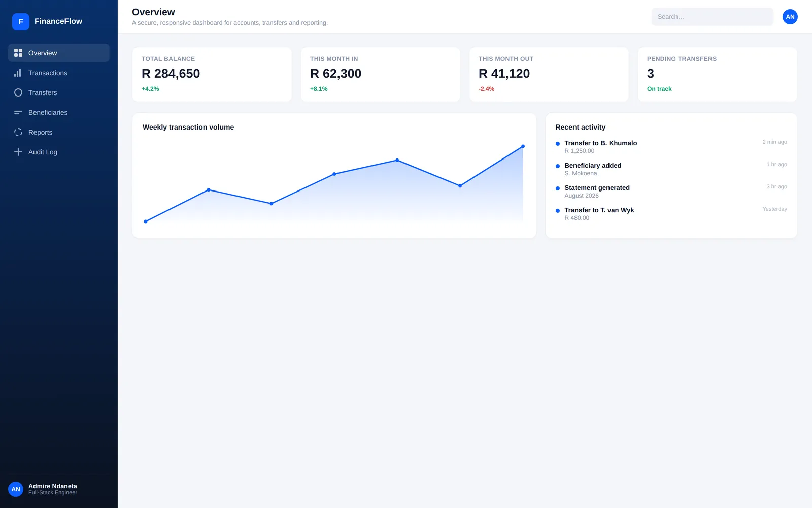Click the R 1,250.00 amount text
This screenshot has height=508, width=812.
click(x=580, y=151)
